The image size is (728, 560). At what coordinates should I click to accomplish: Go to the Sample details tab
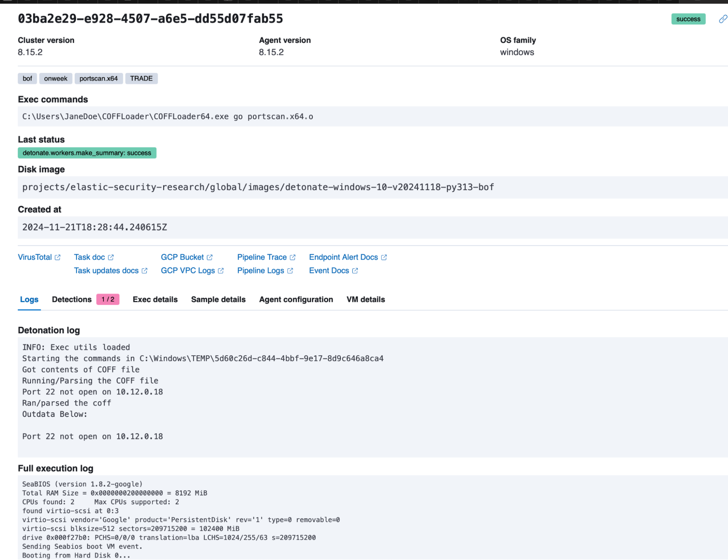point(218,299)
